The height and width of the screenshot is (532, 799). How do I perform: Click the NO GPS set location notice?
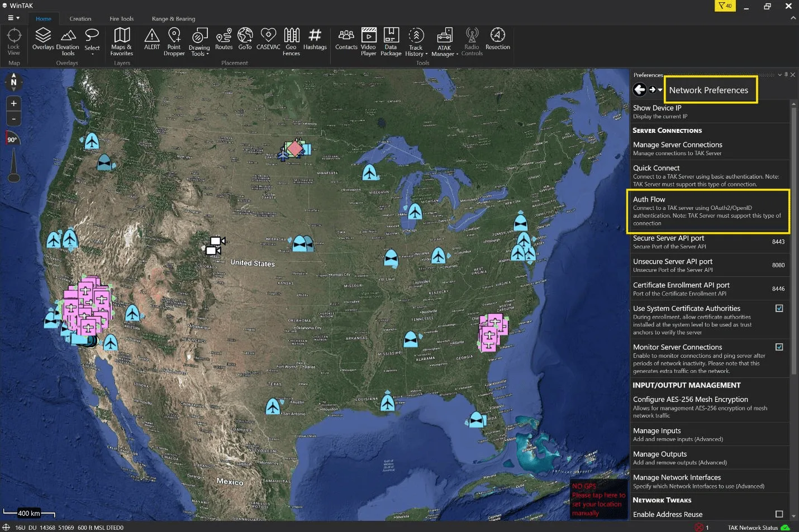point(598,499)
